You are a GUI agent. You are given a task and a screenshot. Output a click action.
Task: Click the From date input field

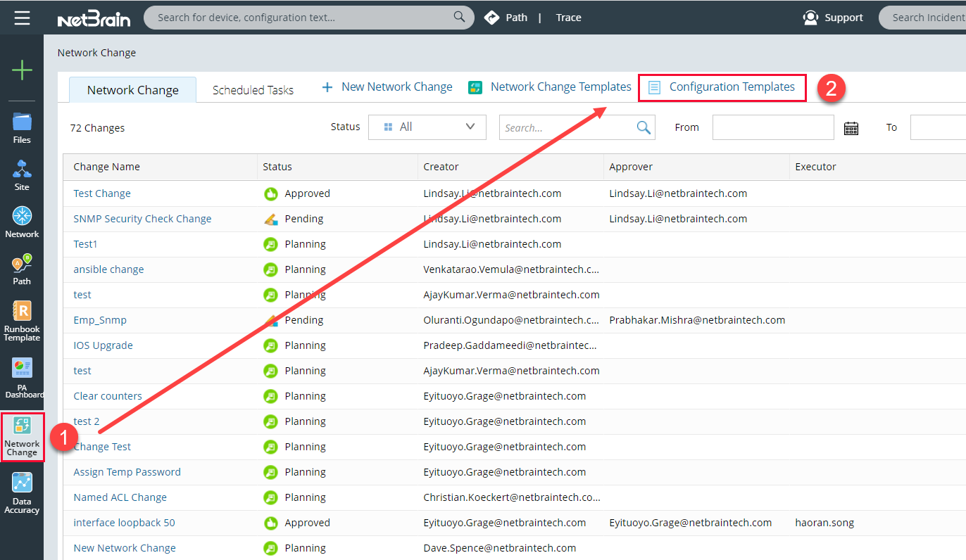(x=772, y=127)
